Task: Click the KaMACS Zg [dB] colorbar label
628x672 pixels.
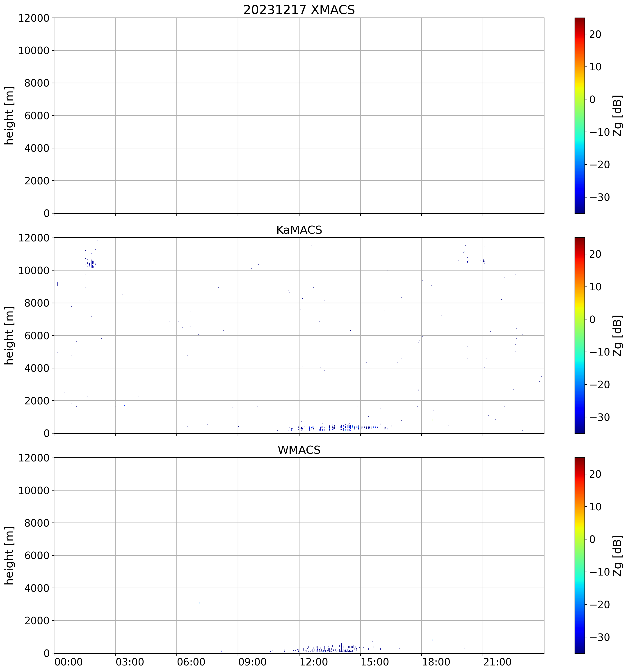Action: (x=618, y=335)
